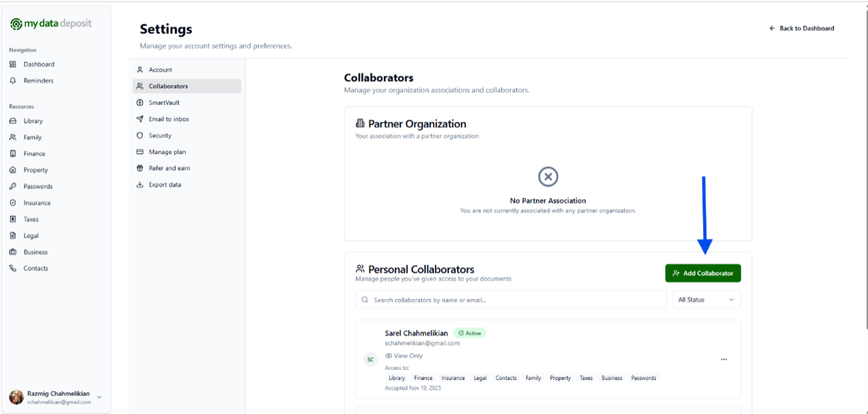The height and width of the screenshot is (414, 868).
Task: Click the Passwords access tag on Sarel's card
Action: pyautogui.click(x=644, y=378)
